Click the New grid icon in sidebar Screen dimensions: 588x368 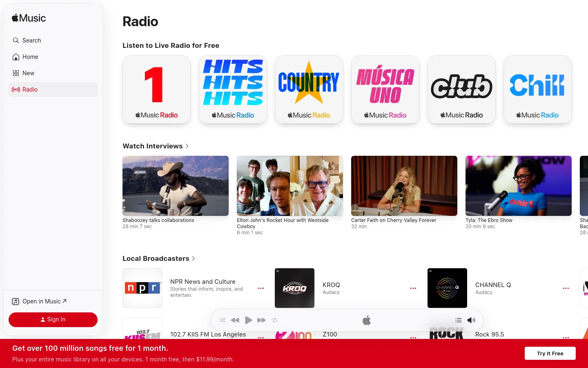pos(16,73)
